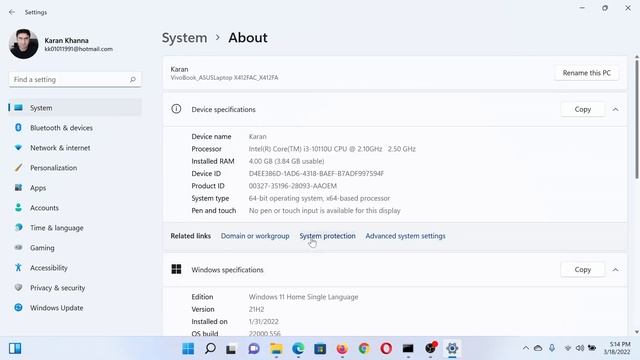Select the Product ID value 00327-35196-28093-AAOEM
640x360 pixels.
pos(293,186)
